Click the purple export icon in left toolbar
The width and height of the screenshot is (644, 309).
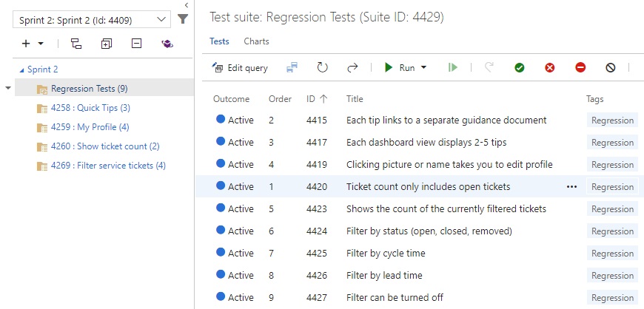(x=167, y=44)
